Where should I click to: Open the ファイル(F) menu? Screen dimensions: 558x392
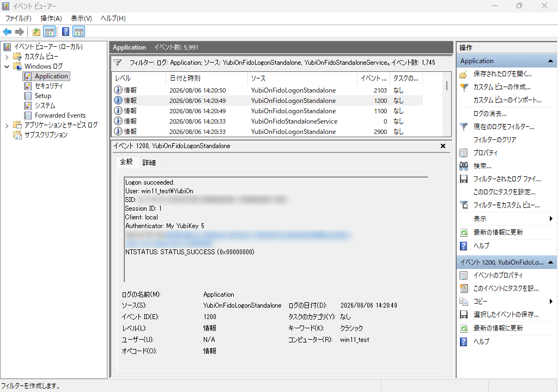tap(18, 19)
